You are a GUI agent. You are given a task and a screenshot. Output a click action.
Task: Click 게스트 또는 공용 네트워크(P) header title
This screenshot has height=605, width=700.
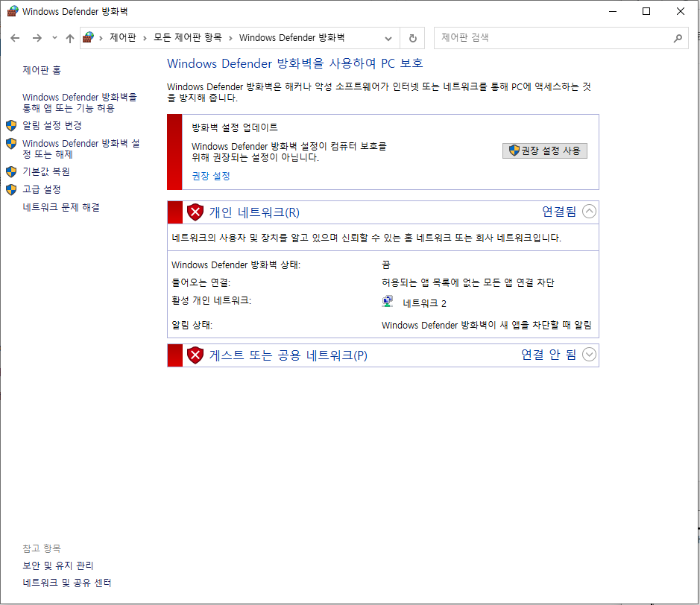coord(288,355)
